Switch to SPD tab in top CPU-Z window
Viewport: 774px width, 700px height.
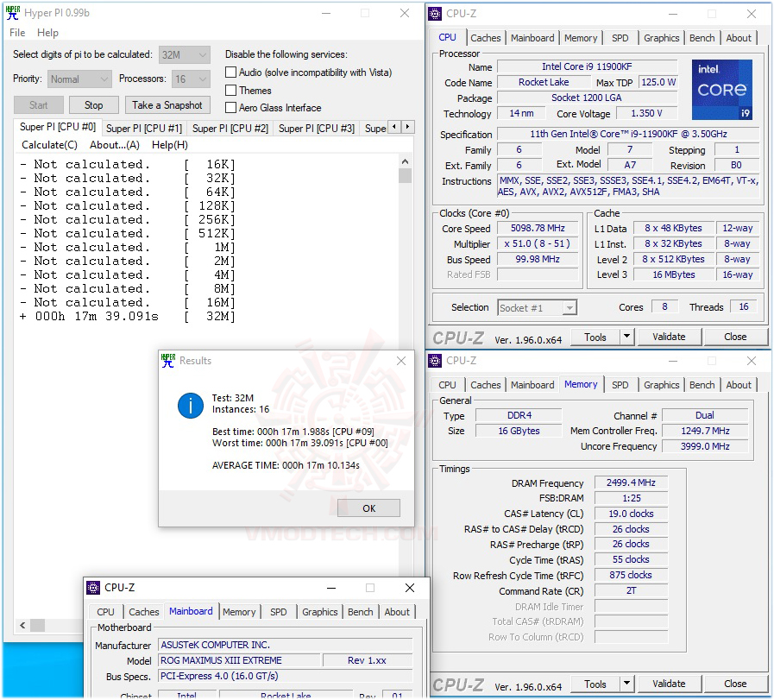coord(620,38)
